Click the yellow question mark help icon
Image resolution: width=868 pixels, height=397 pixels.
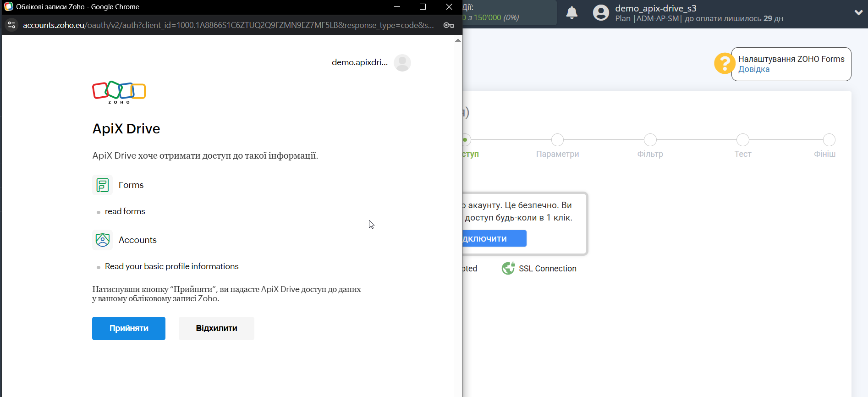(725, 63)
